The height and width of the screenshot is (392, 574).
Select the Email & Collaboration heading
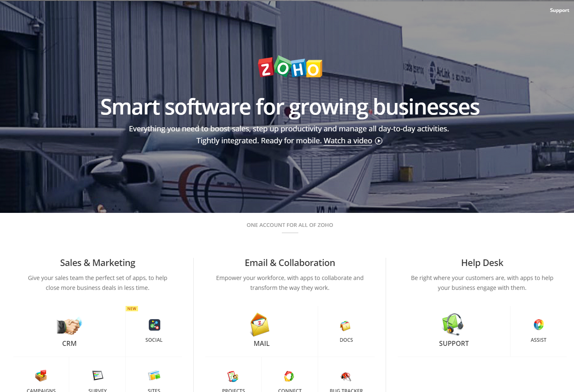point(290,263)
